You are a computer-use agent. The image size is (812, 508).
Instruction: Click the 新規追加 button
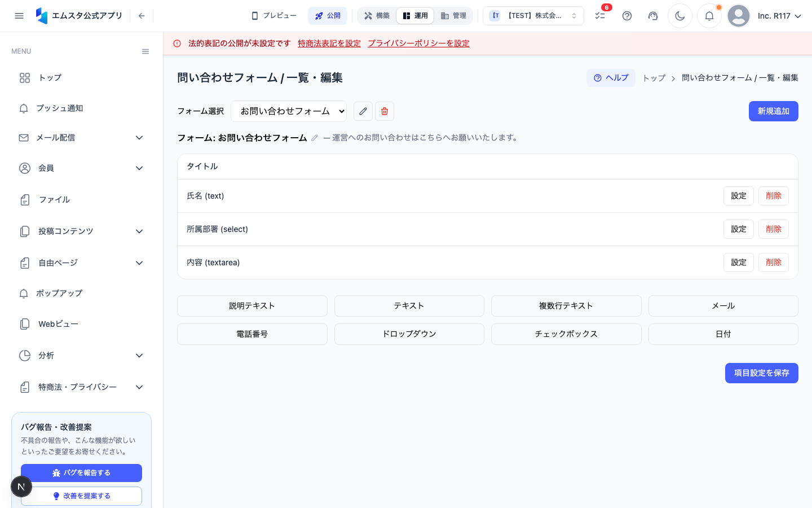click(x=774, y=111)
